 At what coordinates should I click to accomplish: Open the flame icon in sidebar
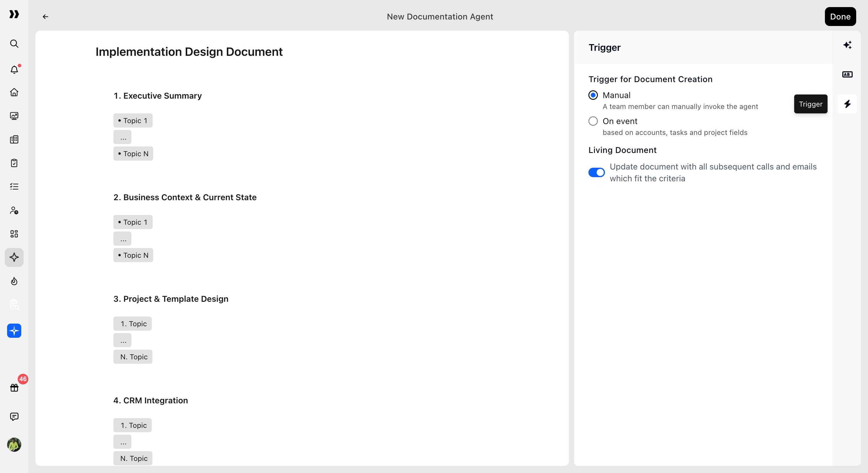14,281
